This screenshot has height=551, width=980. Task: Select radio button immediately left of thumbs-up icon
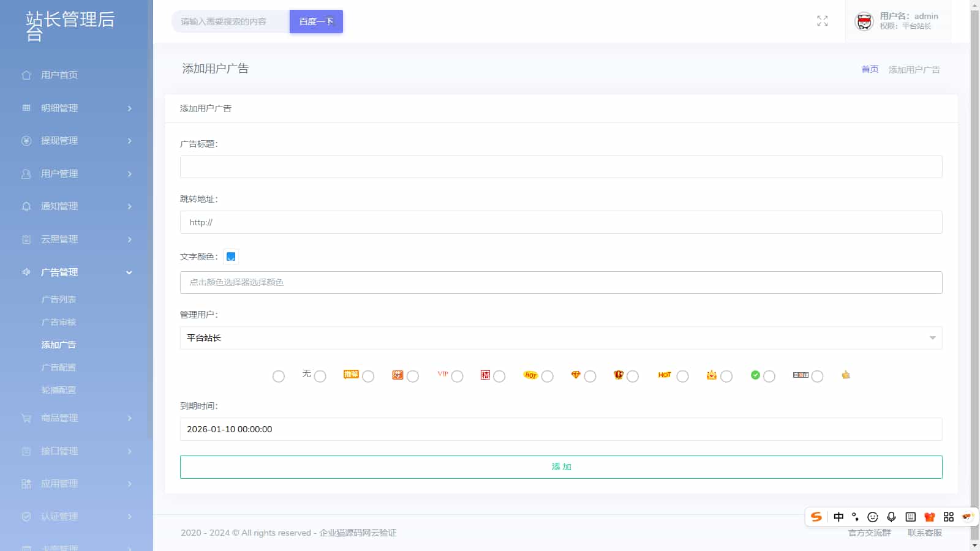click(x=817, y=377)
